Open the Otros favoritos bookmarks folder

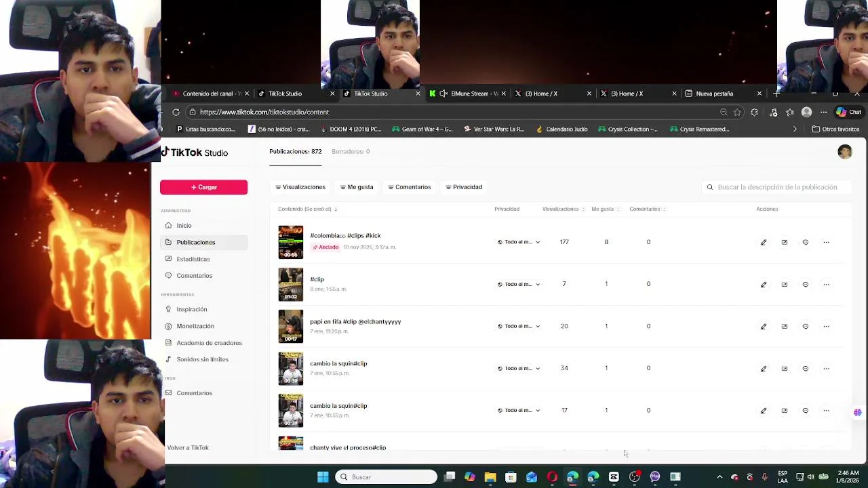pyautogui.click(x=835, y=129)
